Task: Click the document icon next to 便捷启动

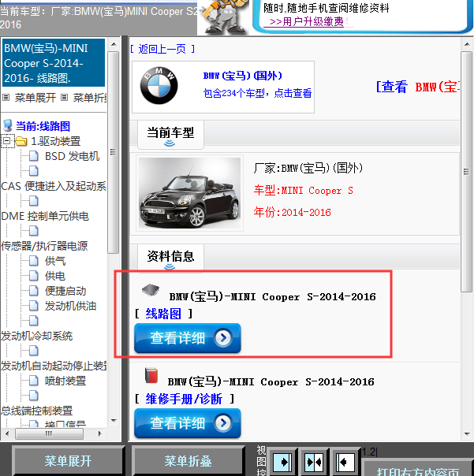Action: 34,291
